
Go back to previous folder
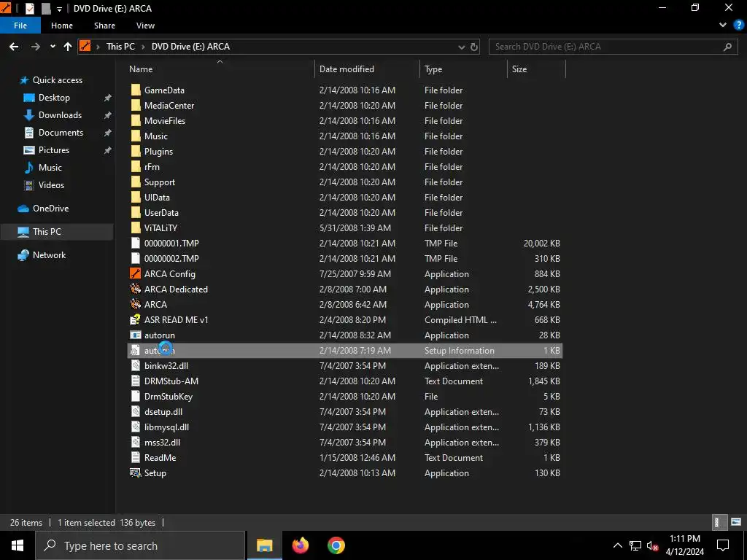14,47
